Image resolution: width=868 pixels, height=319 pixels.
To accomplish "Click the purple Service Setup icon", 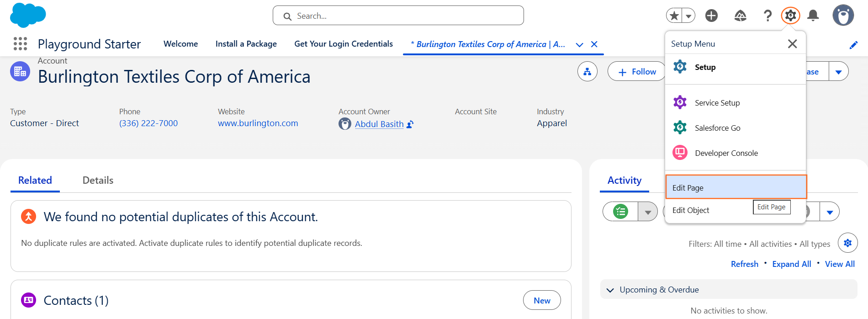I will coord(680,102).
